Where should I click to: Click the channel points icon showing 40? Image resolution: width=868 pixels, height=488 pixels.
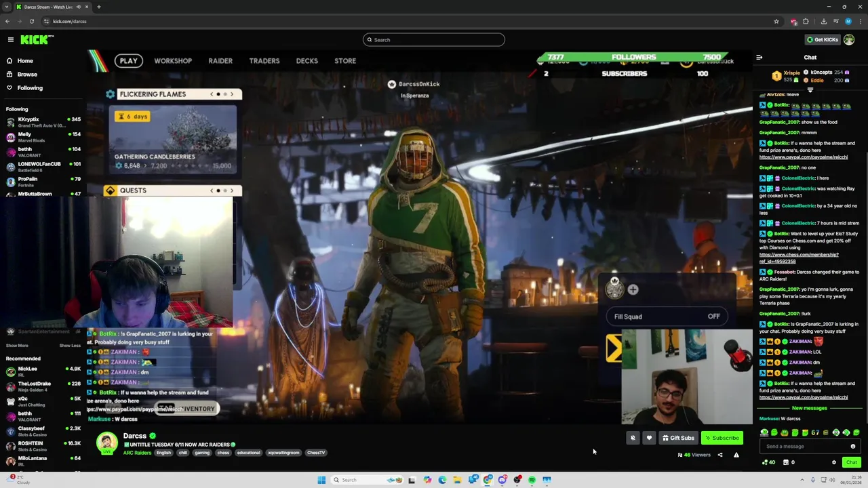(768, 462)
